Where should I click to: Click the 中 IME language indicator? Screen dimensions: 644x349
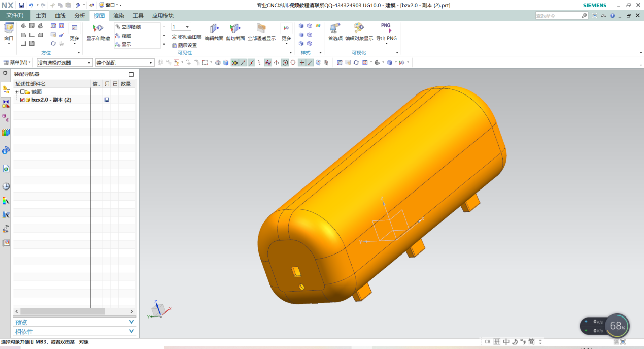coord(506,342)
